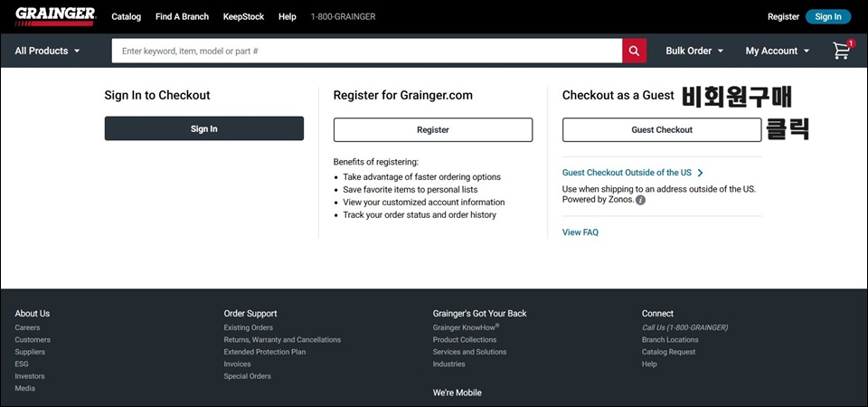Click the 'Benefits of registering:' text
The width and height of the screenshot is (868, 407).
(x=376, y=162)
